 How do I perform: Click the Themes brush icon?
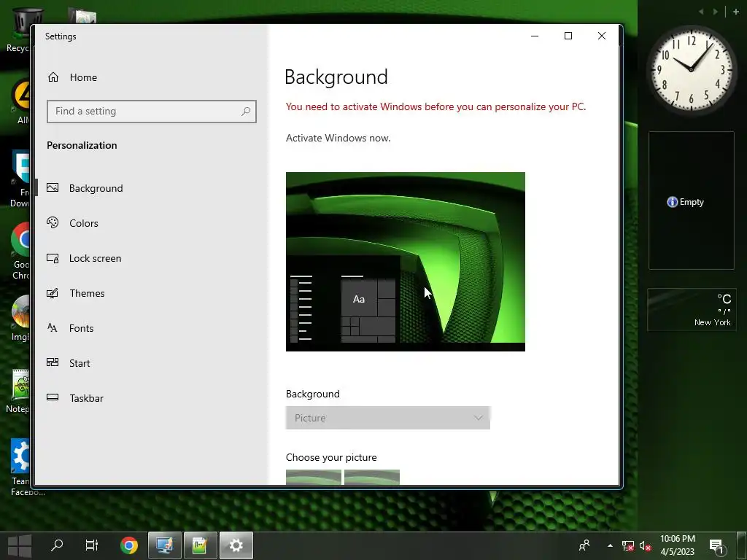(53, 293)
